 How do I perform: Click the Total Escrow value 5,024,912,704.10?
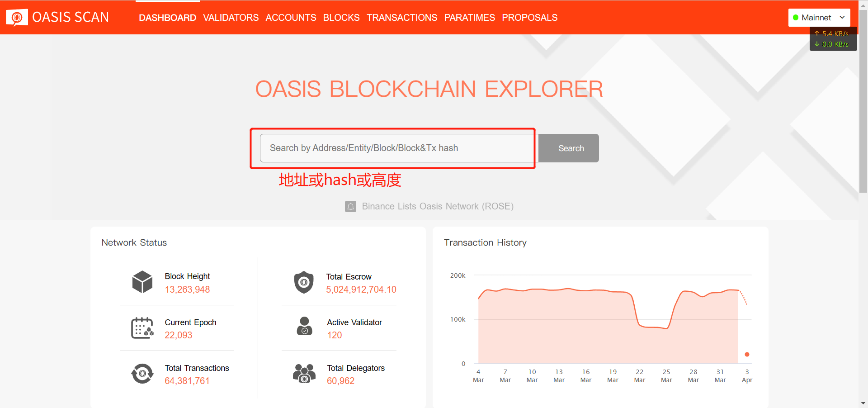coord(361,289)
